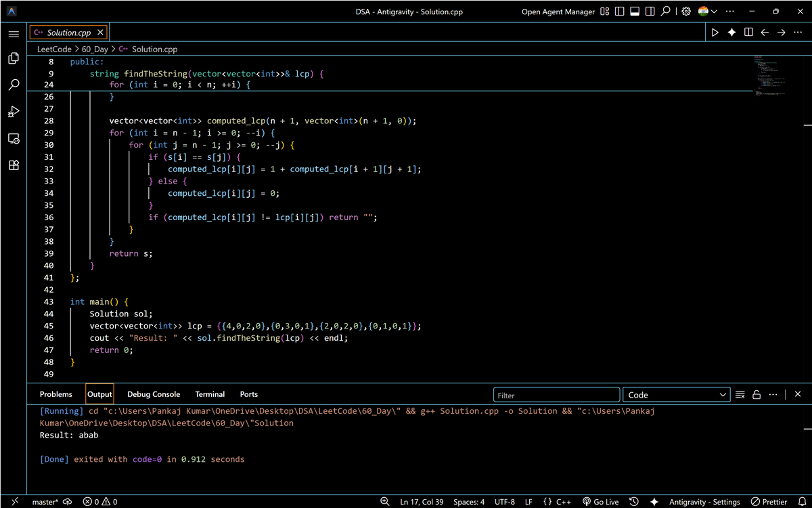Screen dimensions: 812x508
Task: Close the Solution.cpp editor tab
Action: 100,33
